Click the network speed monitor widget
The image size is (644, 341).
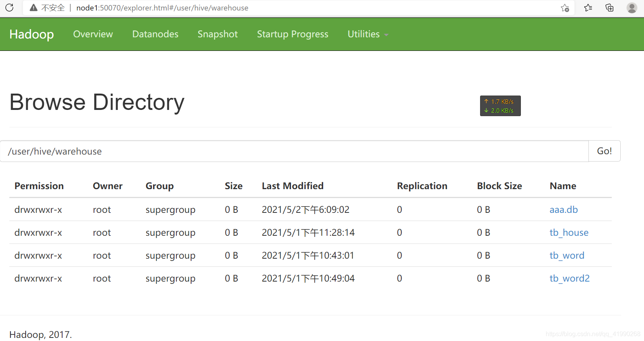pos(500,106)
